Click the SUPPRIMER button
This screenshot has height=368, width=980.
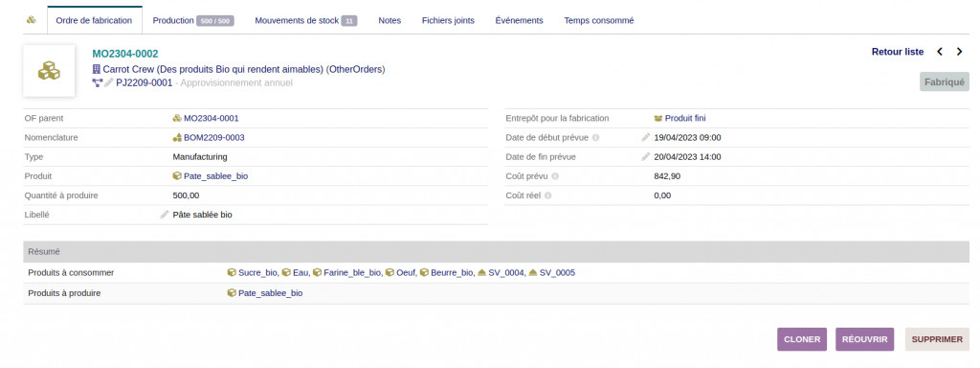point(937,339)
